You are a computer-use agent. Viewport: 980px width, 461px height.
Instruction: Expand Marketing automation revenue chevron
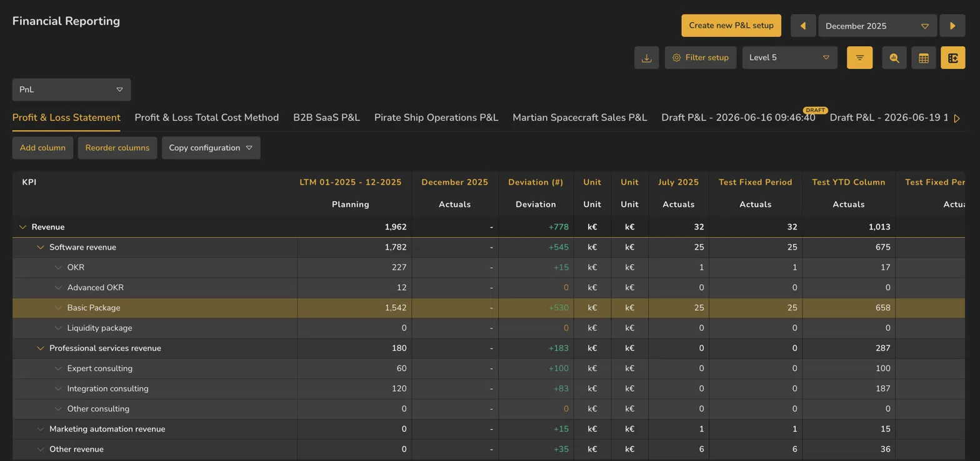point(40,429)
